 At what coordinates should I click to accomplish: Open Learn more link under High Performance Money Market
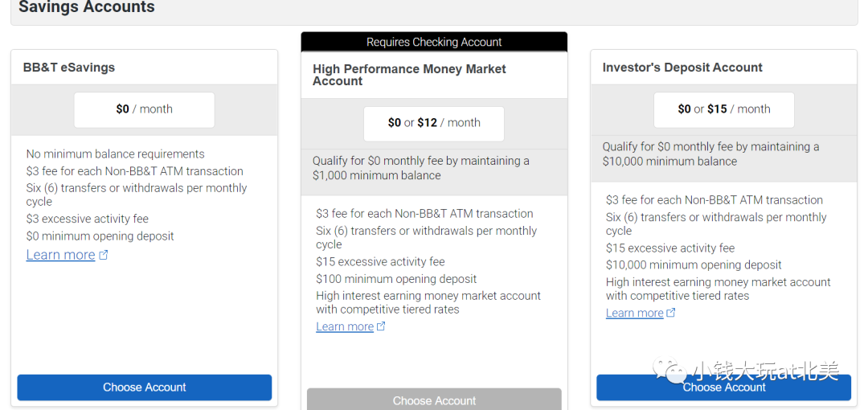tap(344, 326)
